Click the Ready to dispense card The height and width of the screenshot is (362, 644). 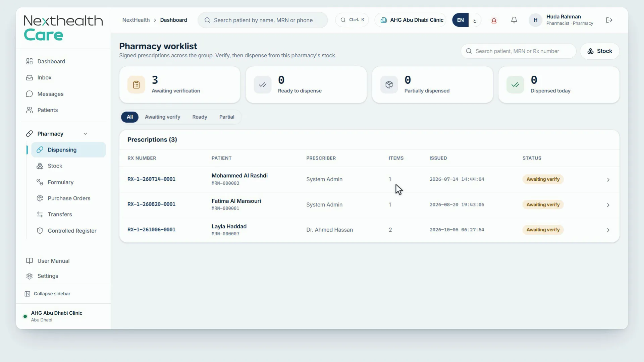click(306, 84)
